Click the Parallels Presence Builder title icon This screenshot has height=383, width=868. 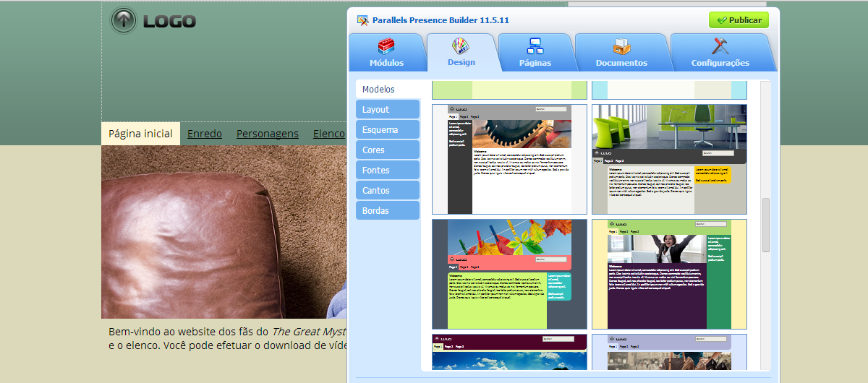(x=363, y=20)
